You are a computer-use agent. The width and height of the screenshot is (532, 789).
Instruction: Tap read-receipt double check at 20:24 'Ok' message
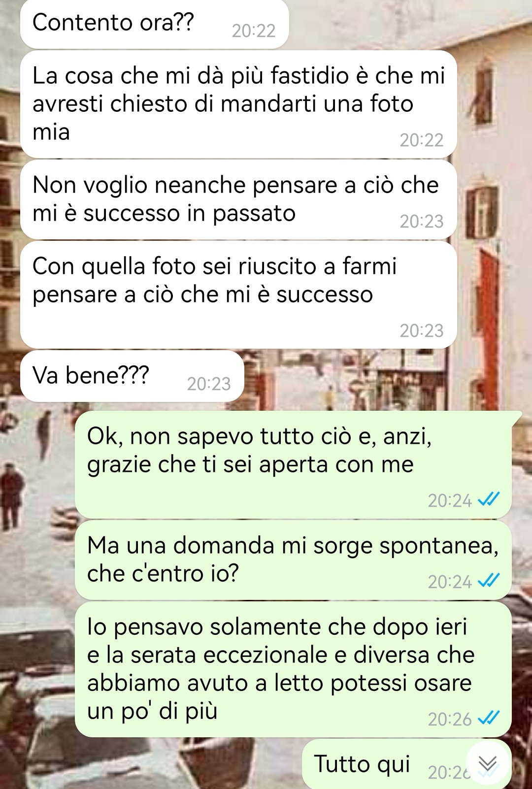click(x=489, y=499)
